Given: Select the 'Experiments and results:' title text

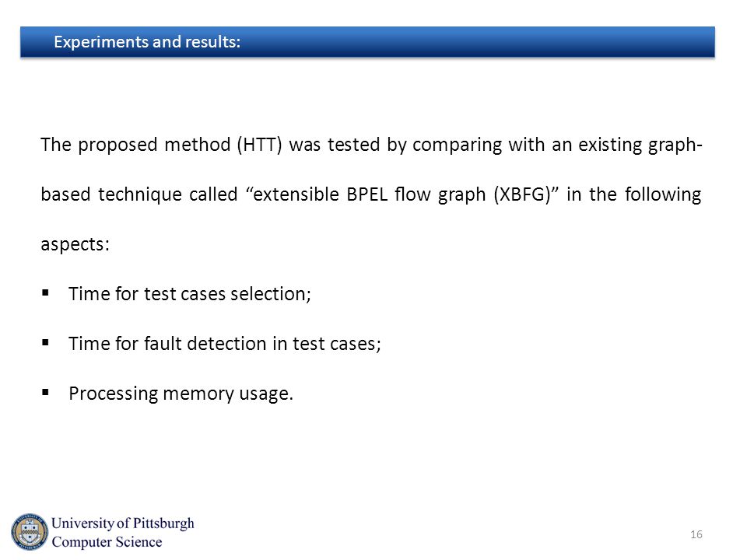Looking at the screenshot, I should tap(147, 42).
